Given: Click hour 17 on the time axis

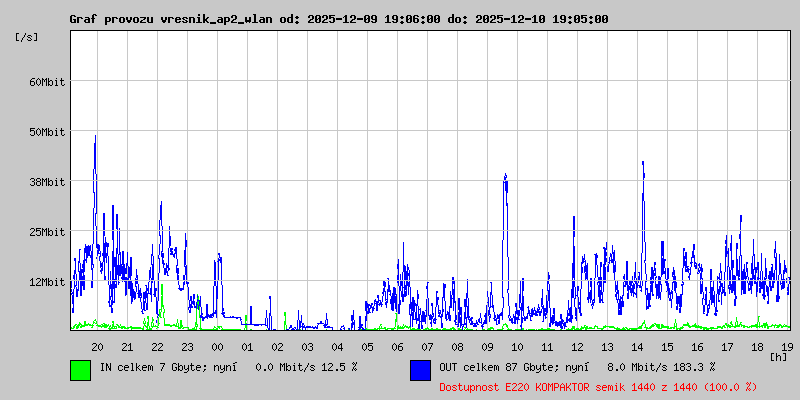Looking at the screenshot, I should click(x=728, y=347).
